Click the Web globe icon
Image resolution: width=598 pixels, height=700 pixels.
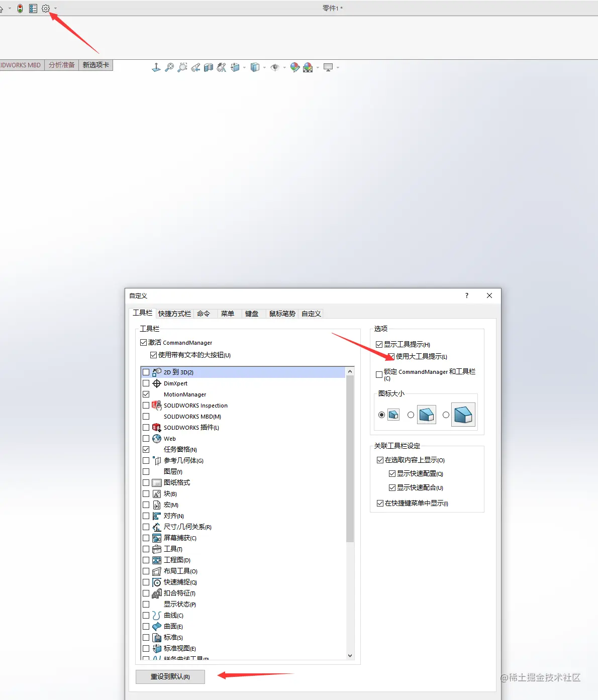157,439
